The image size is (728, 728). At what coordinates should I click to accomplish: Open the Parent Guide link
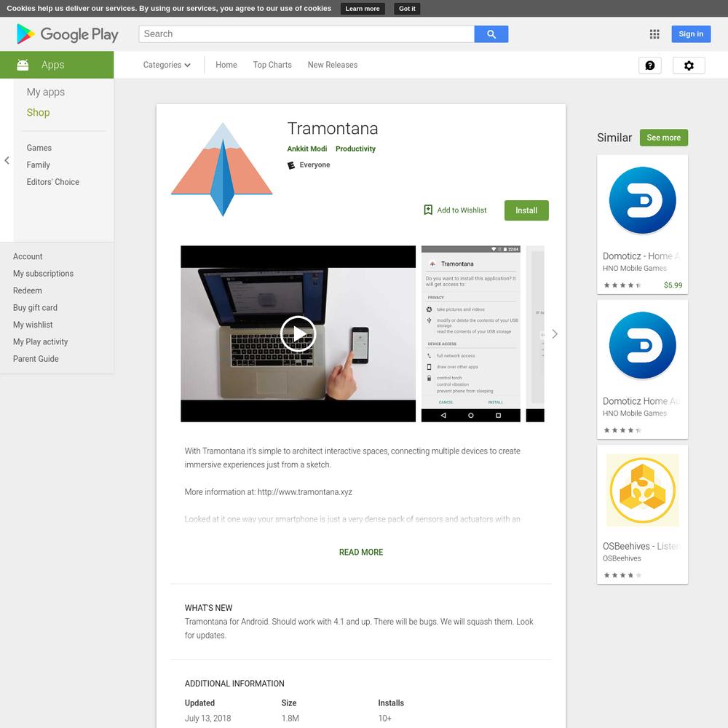[36, 359]
